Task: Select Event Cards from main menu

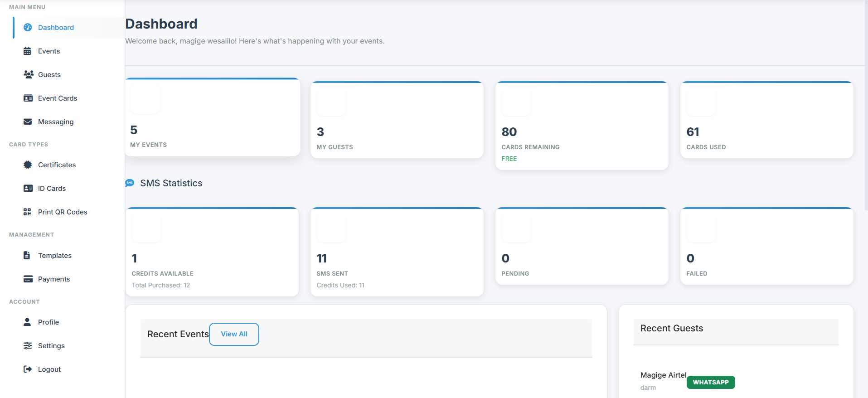Action: pyautogui.click(x=68, y=98)
